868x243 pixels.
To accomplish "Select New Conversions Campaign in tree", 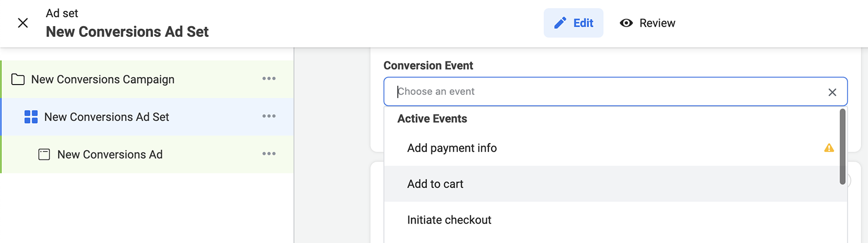I will coord(148,79).
